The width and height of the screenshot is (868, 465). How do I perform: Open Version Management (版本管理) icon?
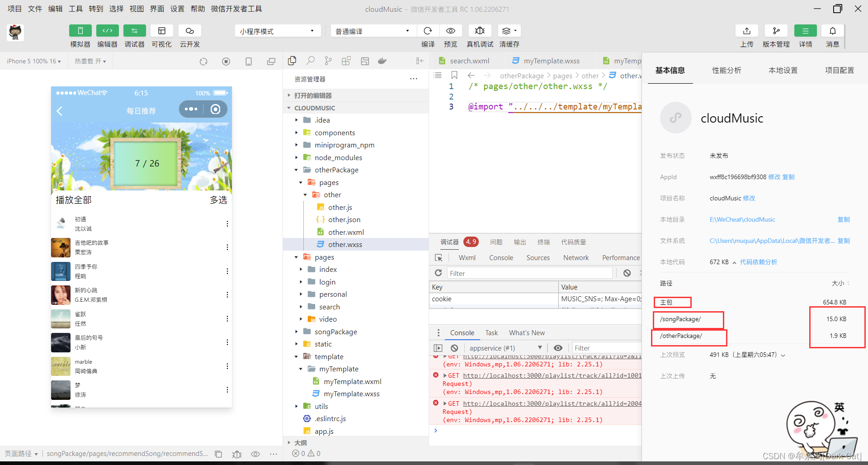[x=776, y=31]
